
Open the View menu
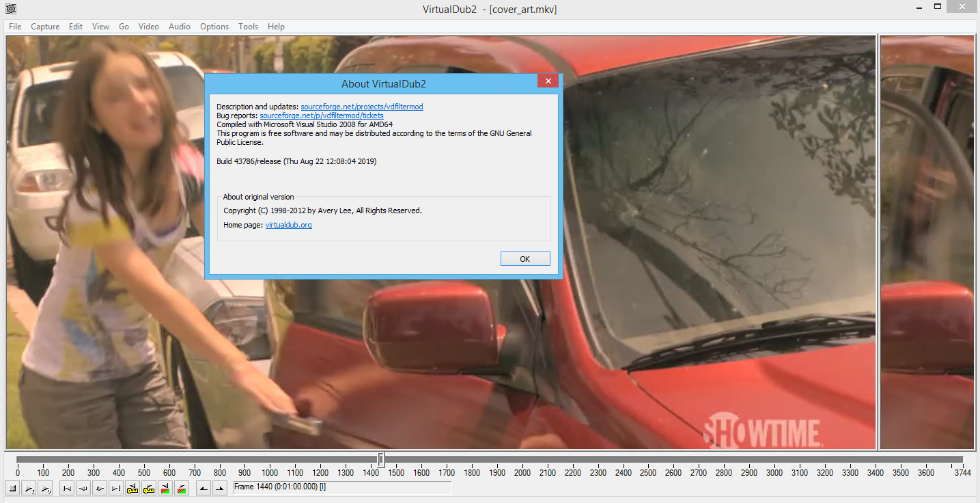(x=100, y=27)
